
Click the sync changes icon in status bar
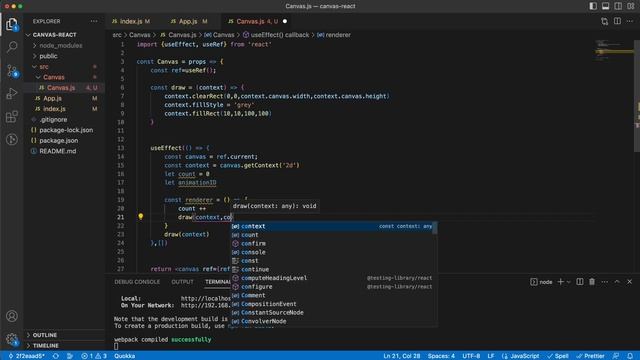pyautogui.click(x=56, y=356)
